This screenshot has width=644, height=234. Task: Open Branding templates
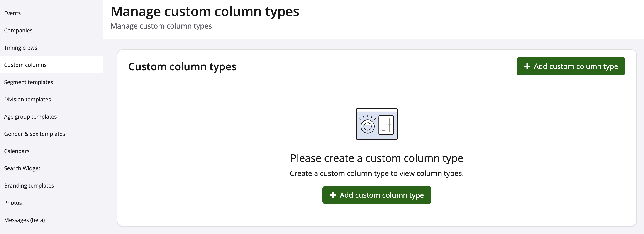tap(29, 186)
